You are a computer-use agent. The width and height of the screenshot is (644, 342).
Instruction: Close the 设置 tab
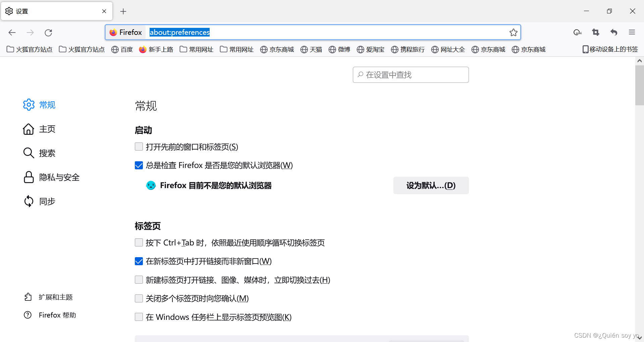pos(104,11)
